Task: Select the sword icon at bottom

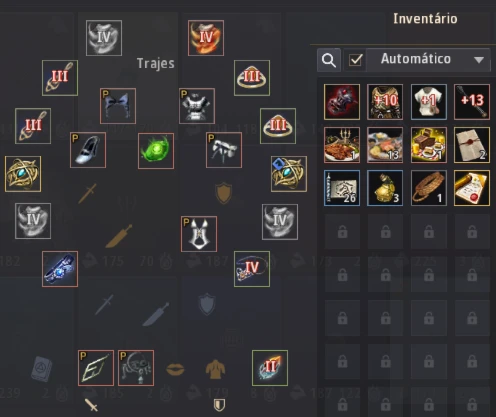Action: [91, 405]
